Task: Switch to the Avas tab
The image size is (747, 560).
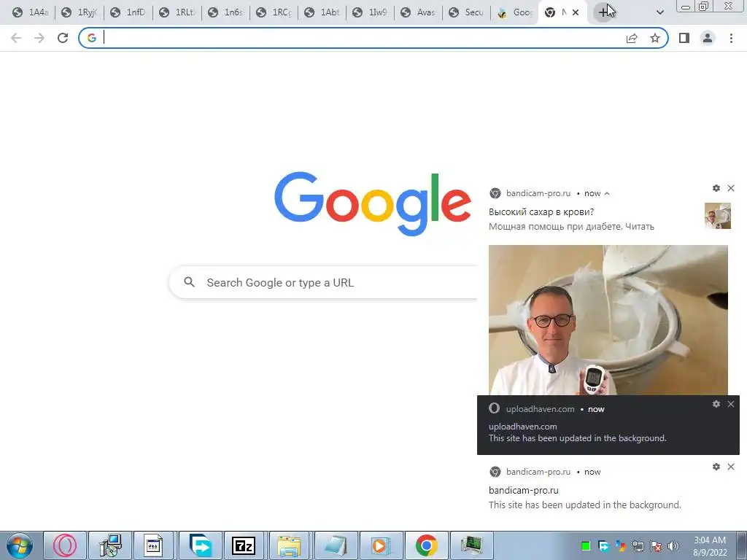Action: (418, 12)
